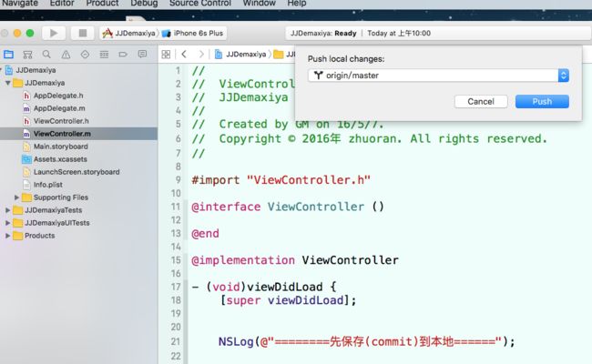Screen dimensions: 592x364
Task: Select Main.storyboard file
Action: click(x=60, y=147)
